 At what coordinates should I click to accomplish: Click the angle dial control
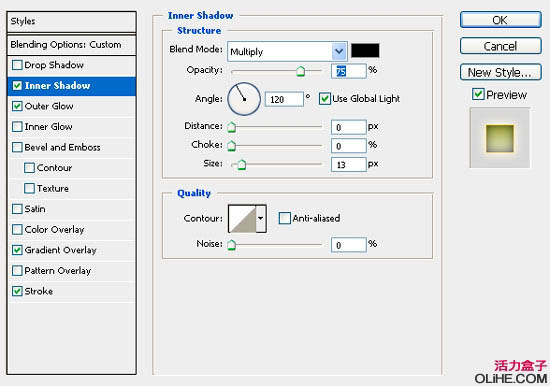click(x=244, y=99)
